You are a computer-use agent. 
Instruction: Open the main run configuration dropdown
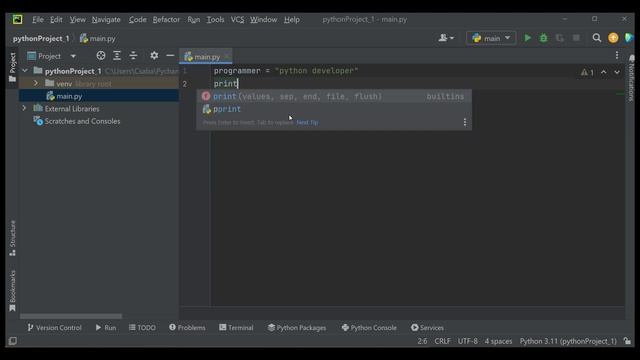(x=491, y=38)
